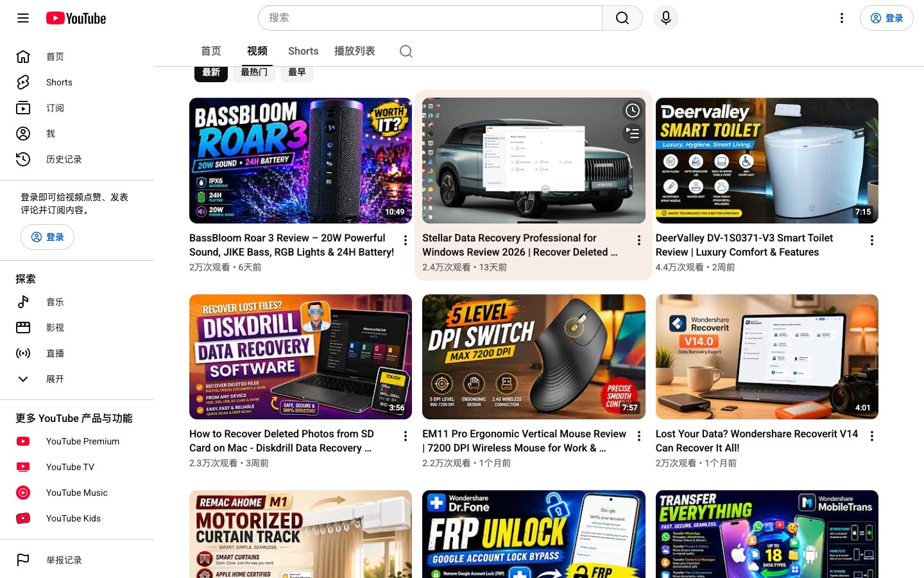Play the Dr.Fone FRP Unlock thumbnail
The image size is (924, 578).
point(534,534)
